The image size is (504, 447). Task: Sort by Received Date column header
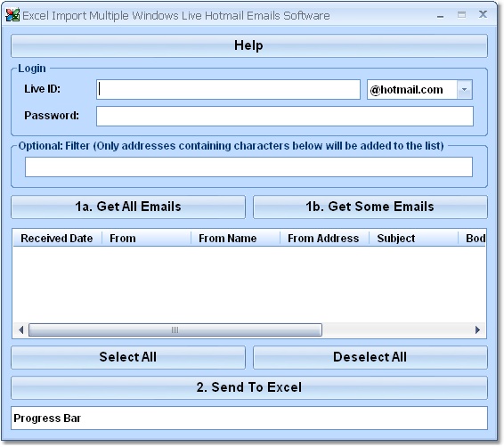[x=57, y=239]
